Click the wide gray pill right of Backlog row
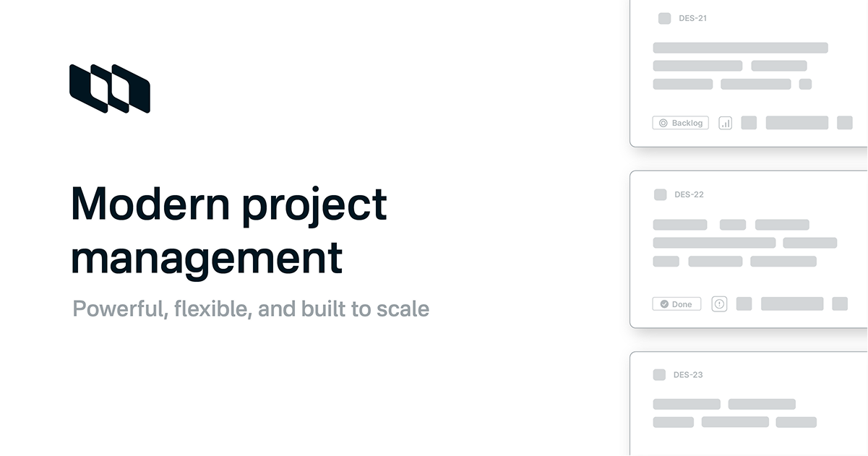This screenshot has height=456, width=868. [x=796, y=123]
